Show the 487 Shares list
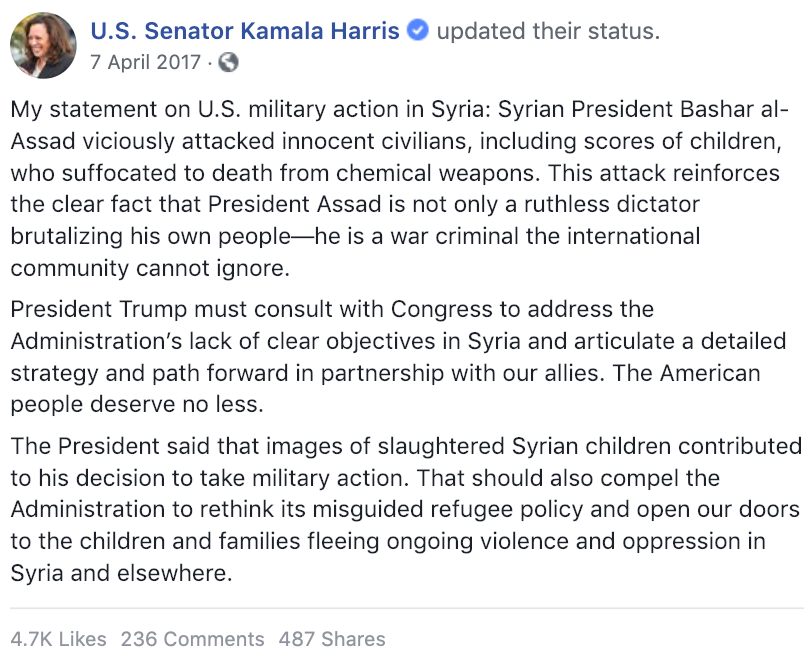This screenshot has width=812, height=662. pos(331,638)
